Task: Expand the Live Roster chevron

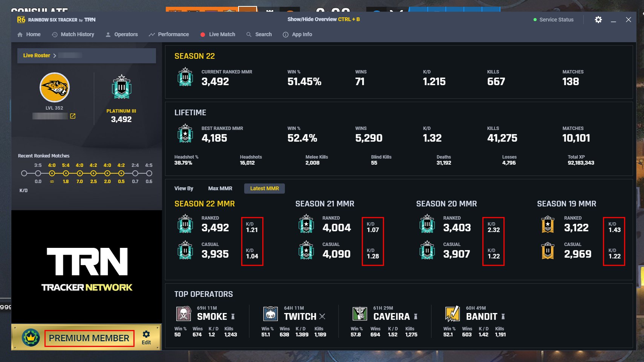Action: tap(55, 55)
